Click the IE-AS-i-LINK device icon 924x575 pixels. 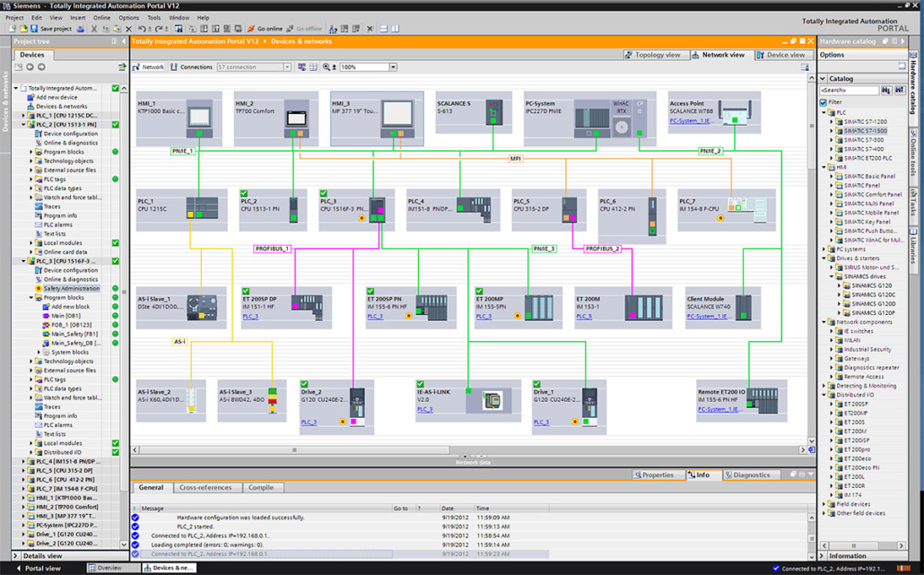tap(493, 400)
